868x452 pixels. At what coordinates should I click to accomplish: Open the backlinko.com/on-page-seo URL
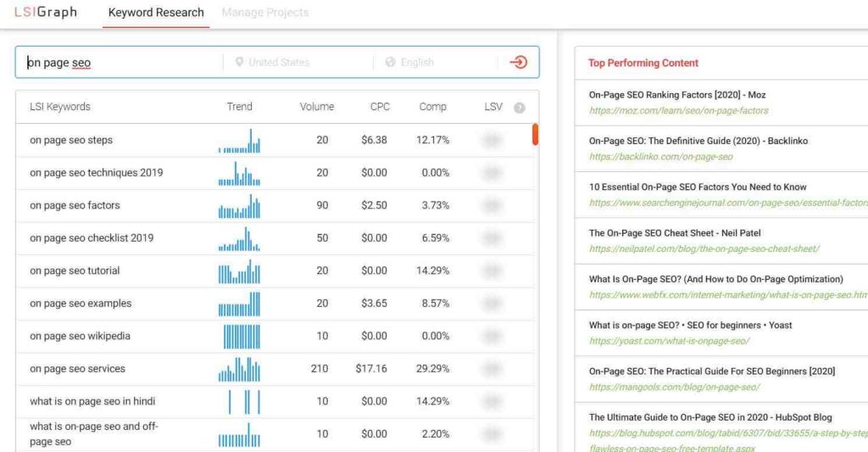(661, 157)
